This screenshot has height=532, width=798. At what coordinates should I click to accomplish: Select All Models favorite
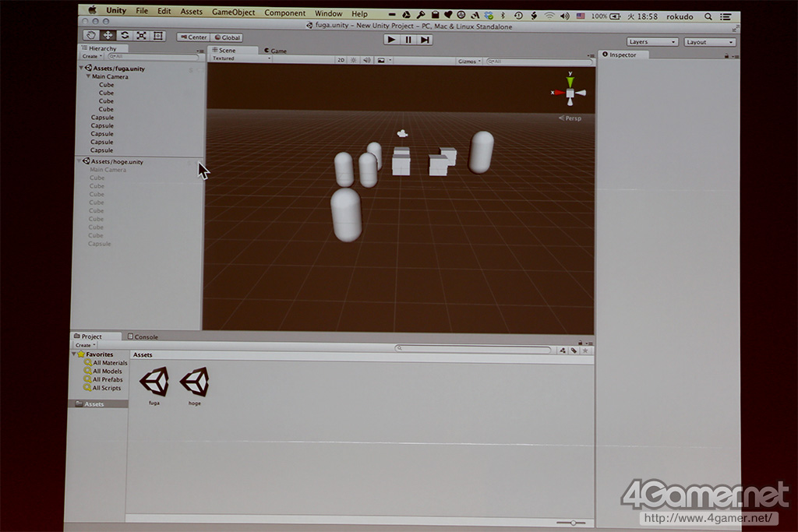tap(103, 372)
